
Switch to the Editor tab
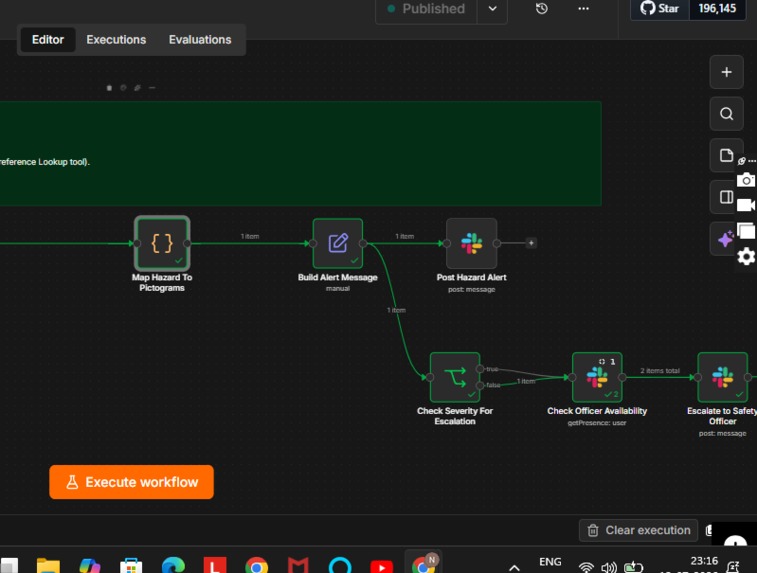pyautogui.click(x=48, y=40)
